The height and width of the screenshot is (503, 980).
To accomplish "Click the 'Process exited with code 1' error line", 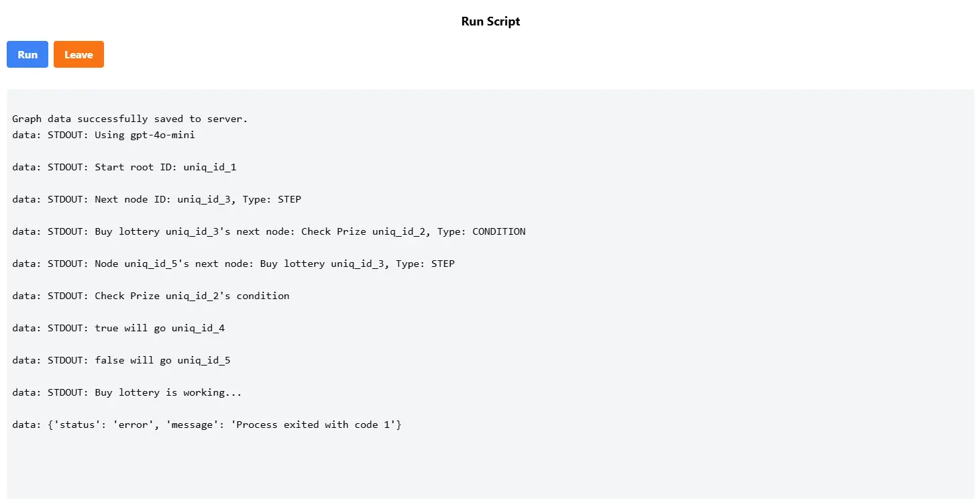I will [x=207, y=425].
